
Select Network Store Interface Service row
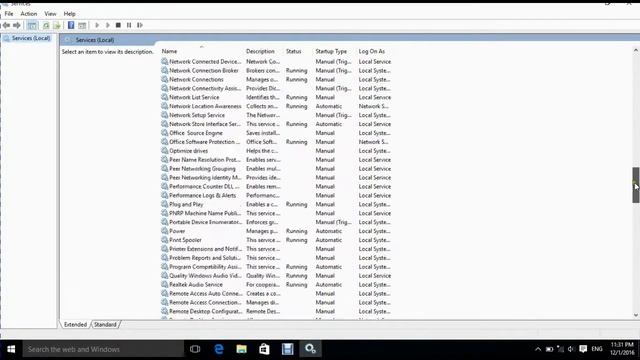(x=276, y=124)
